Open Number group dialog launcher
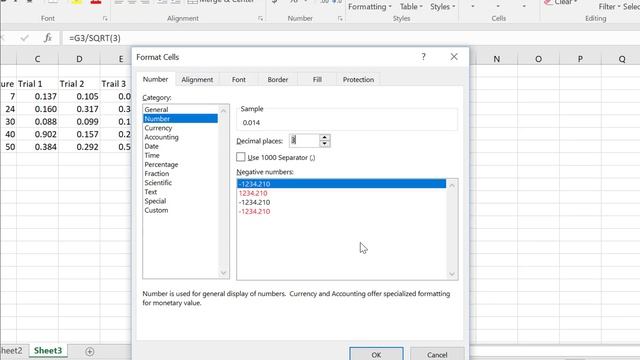This screenshot has height=360, width=640. 340,19
